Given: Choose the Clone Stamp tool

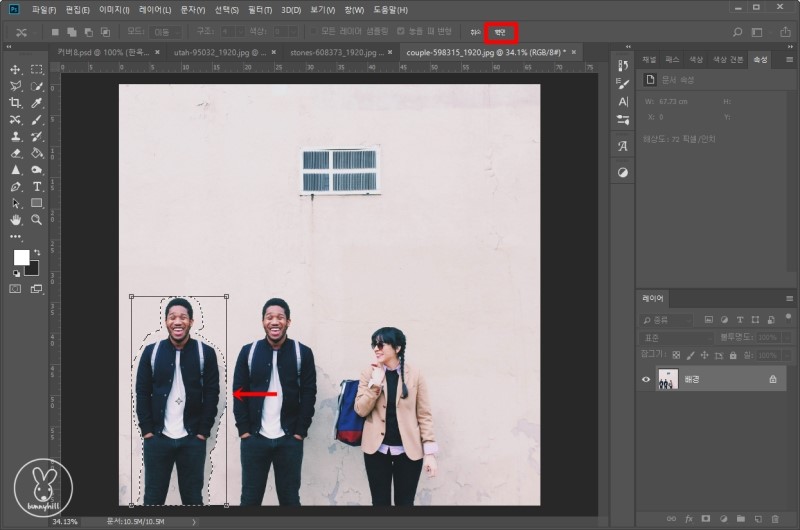Looking at the screenshot, I should tap(15, 136).
